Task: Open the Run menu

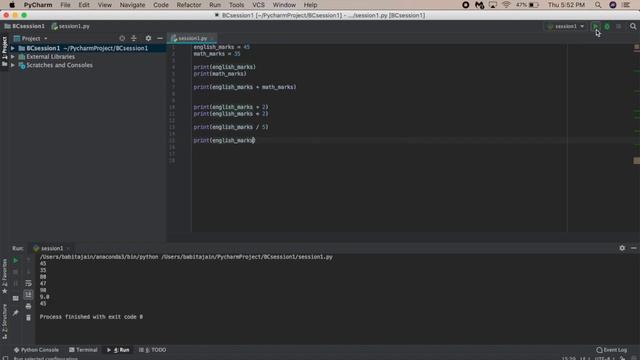Action: point(215,5)
